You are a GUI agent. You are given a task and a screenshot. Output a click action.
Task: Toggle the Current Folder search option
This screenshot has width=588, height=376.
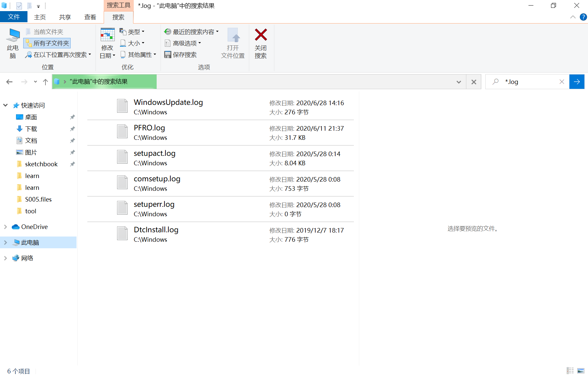[x=45, y=32]
